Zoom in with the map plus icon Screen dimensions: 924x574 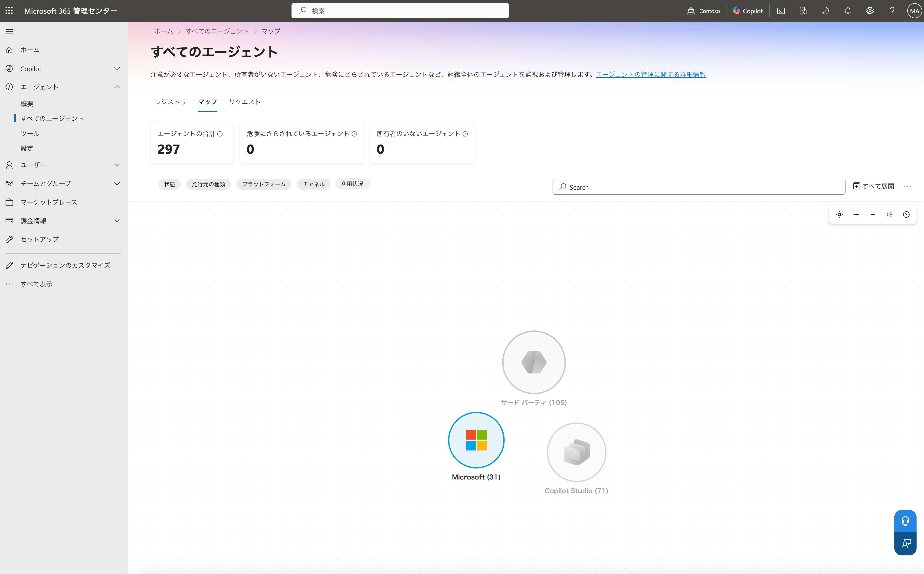pos(856,214)
